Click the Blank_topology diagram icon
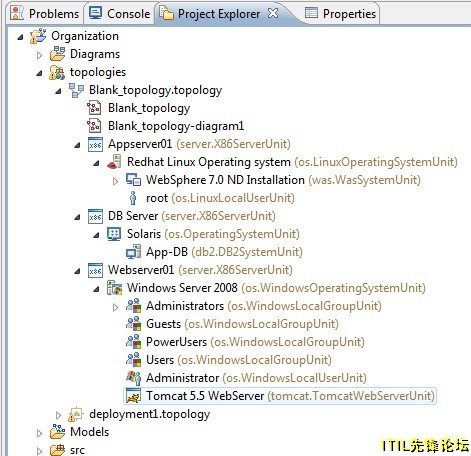Screen dimensions: 471x456 (x=94, y=108)
